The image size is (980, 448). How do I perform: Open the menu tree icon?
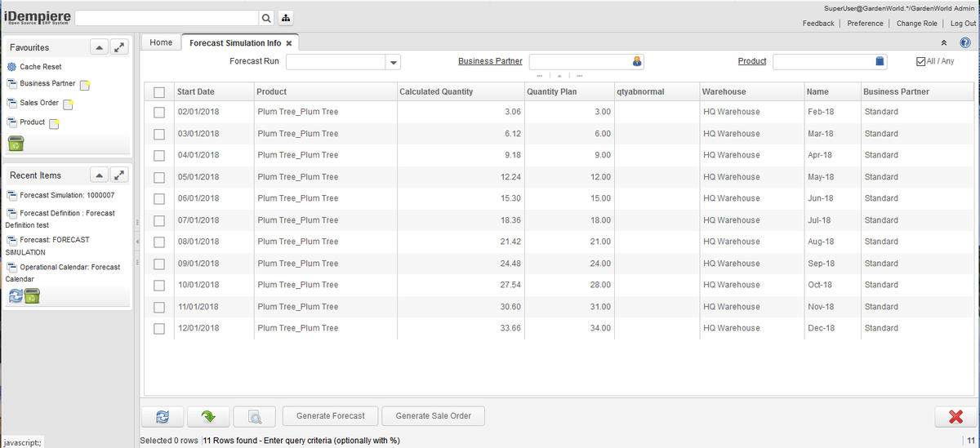click(x=285, y=18)
